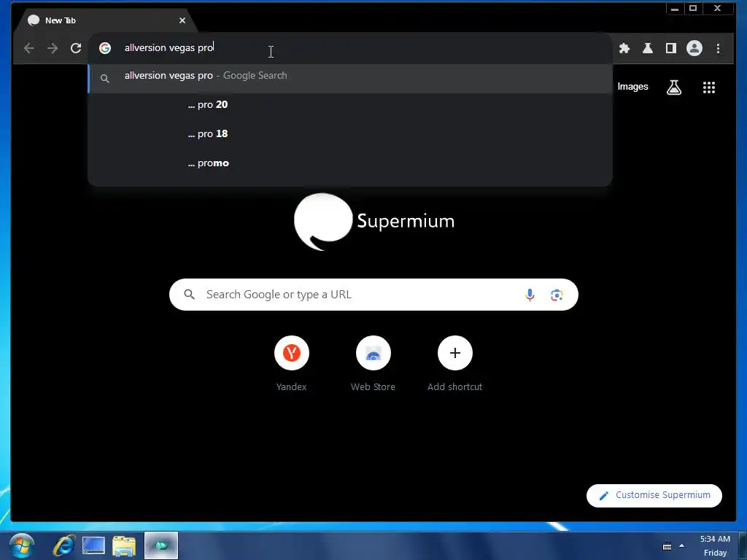Screen dimensions: 747x560
Task: Choose the "... pro 18" suggestion
Action: (350, 134)
